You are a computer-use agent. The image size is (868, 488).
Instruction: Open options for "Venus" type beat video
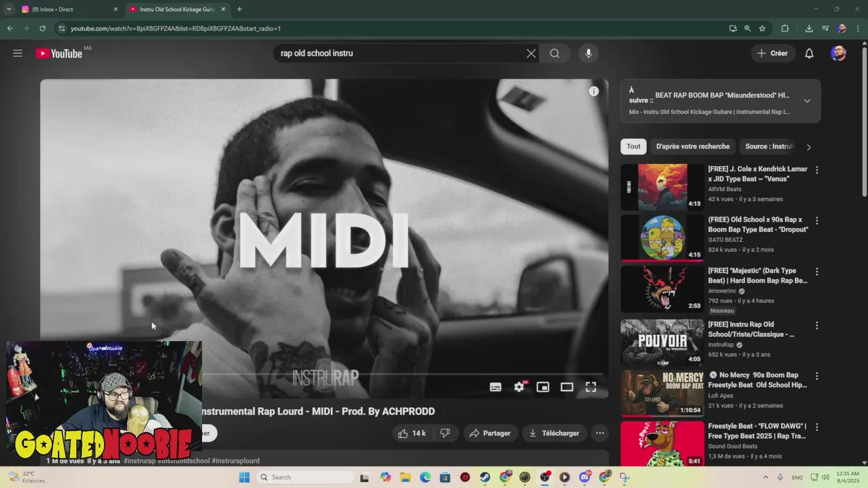pos(816,170)
